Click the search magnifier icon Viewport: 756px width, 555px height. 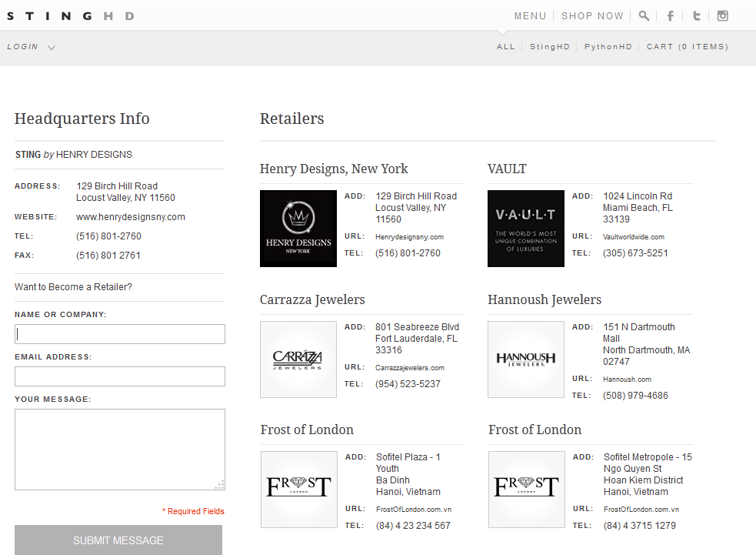click(x=644, y=16)
